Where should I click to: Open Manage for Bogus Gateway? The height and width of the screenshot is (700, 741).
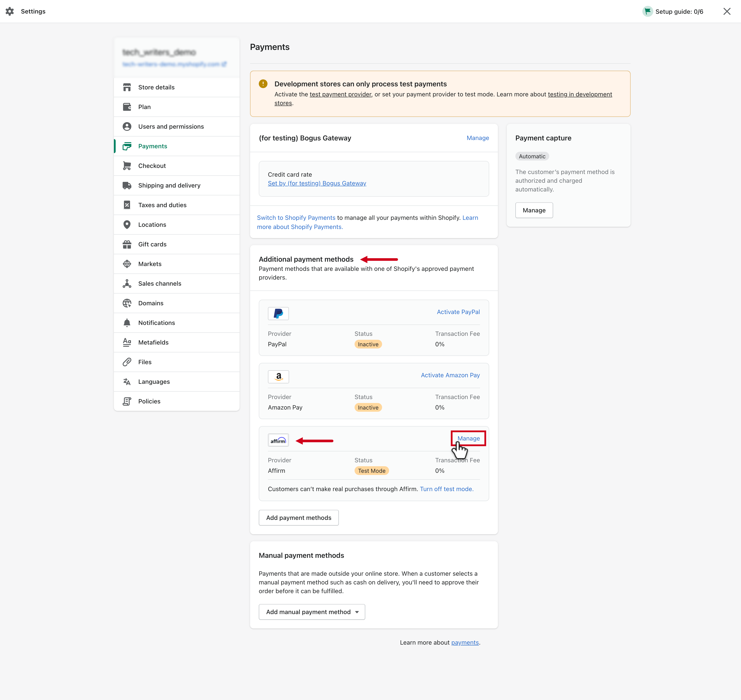pos(477,138)
